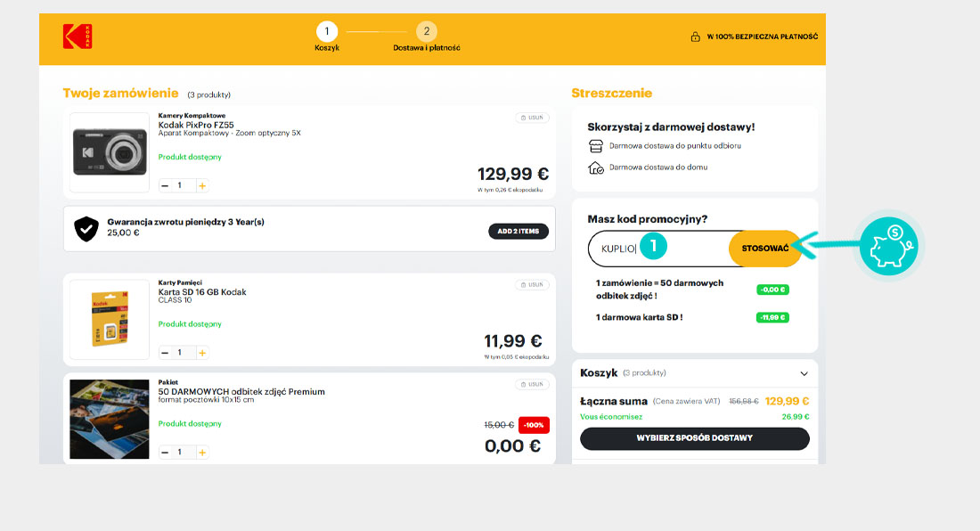This screenshot has width=980, height=531.
Task: Decrease quantity of Kodak PixPro FZ55
Action: 165,185
